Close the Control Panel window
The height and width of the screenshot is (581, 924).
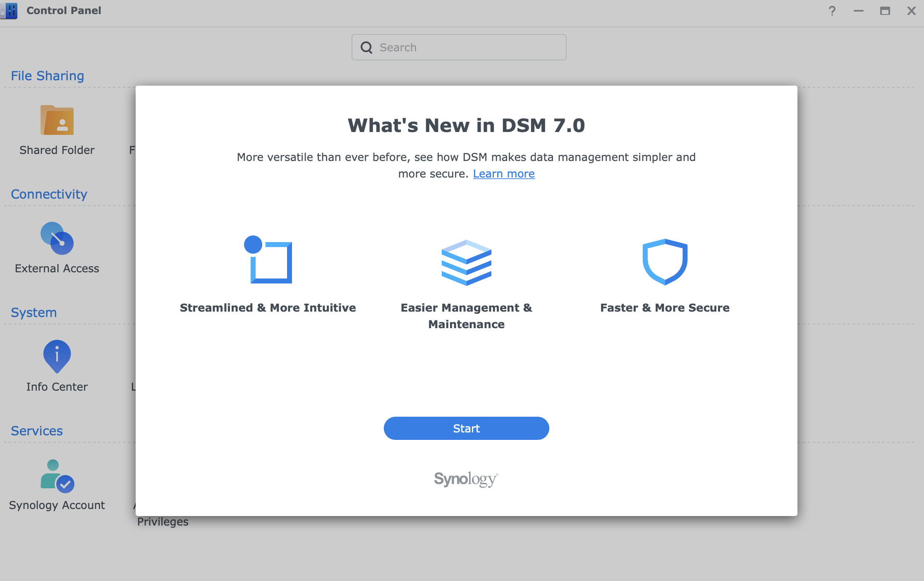point(912,11)
